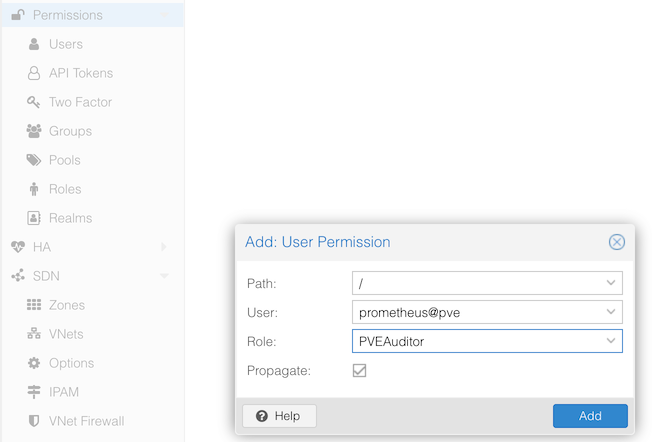Select the IPAM menu item
652x442 pixels.
(64, 392)
